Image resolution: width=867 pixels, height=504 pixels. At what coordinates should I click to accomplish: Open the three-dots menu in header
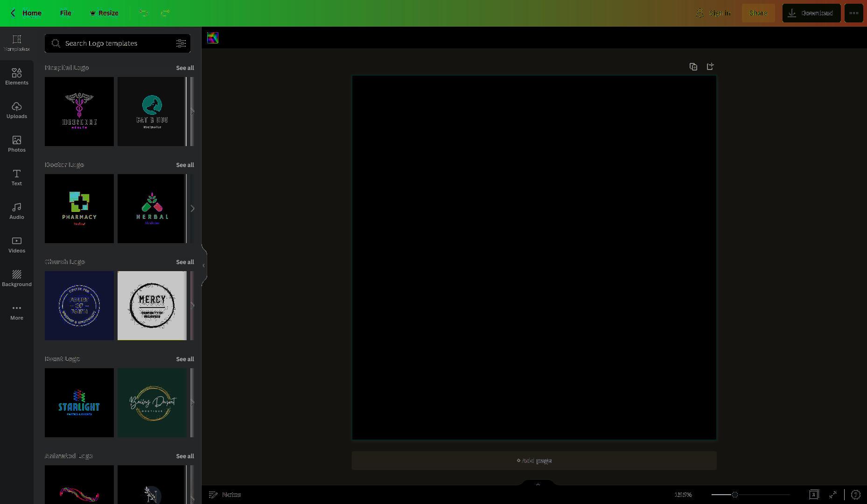pyautogui.click(x=854, y=13)
